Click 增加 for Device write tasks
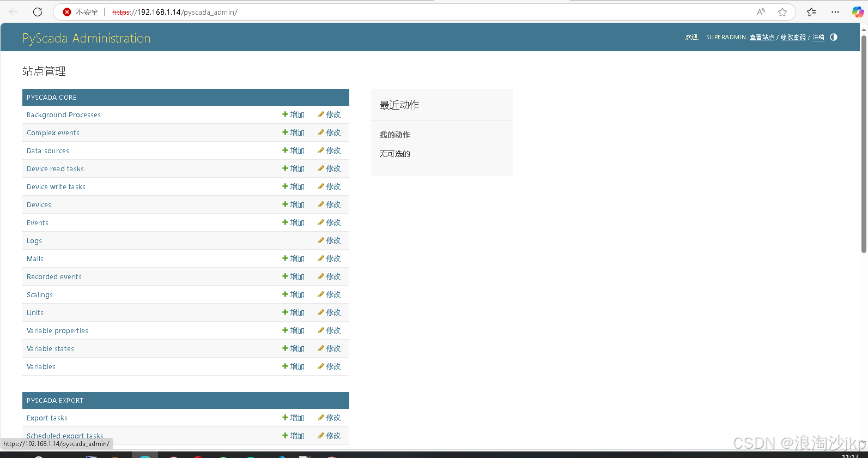 (x=293, y=186)
